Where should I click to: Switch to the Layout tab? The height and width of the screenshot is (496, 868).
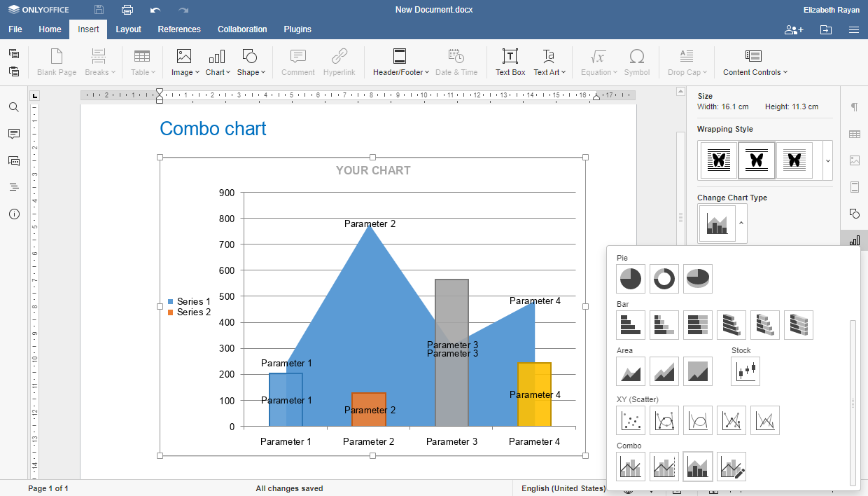[128, 29]
